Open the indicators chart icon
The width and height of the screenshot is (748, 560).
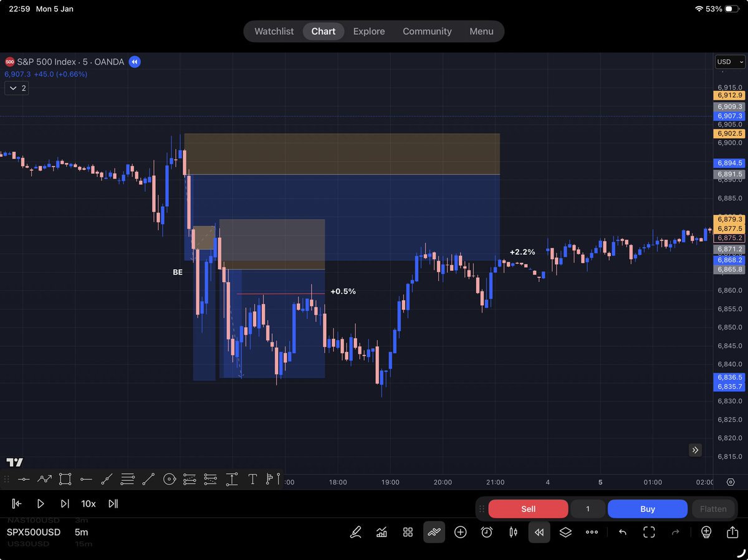coord(381,532)
